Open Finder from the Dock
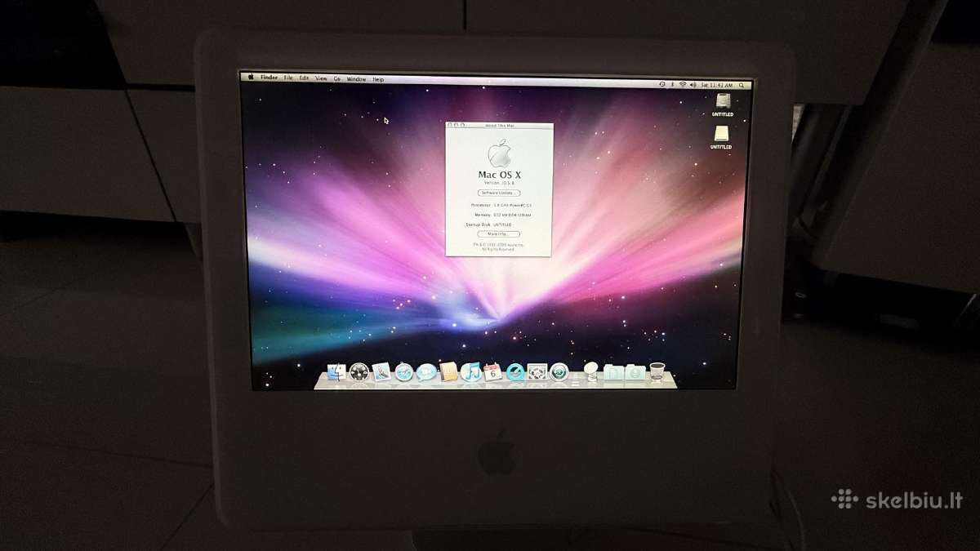This screenshot has height=551, width=980. pos(336,371)
